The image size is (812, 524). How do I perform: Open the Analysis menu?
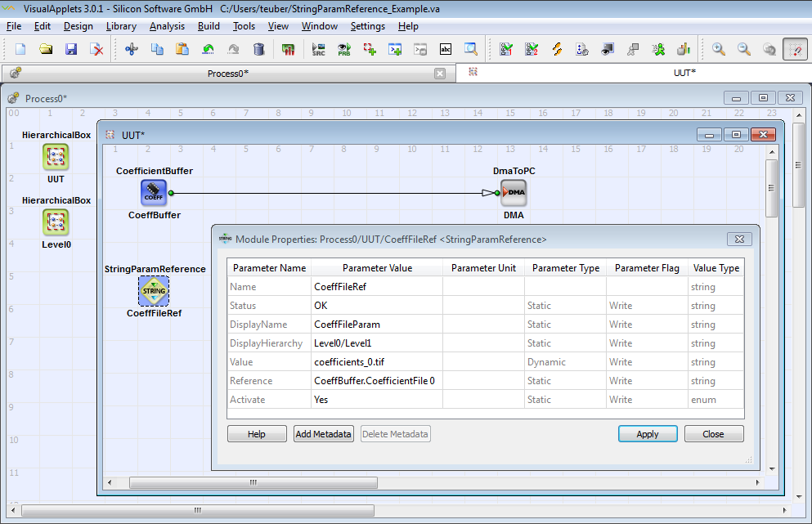coord(167,26)
